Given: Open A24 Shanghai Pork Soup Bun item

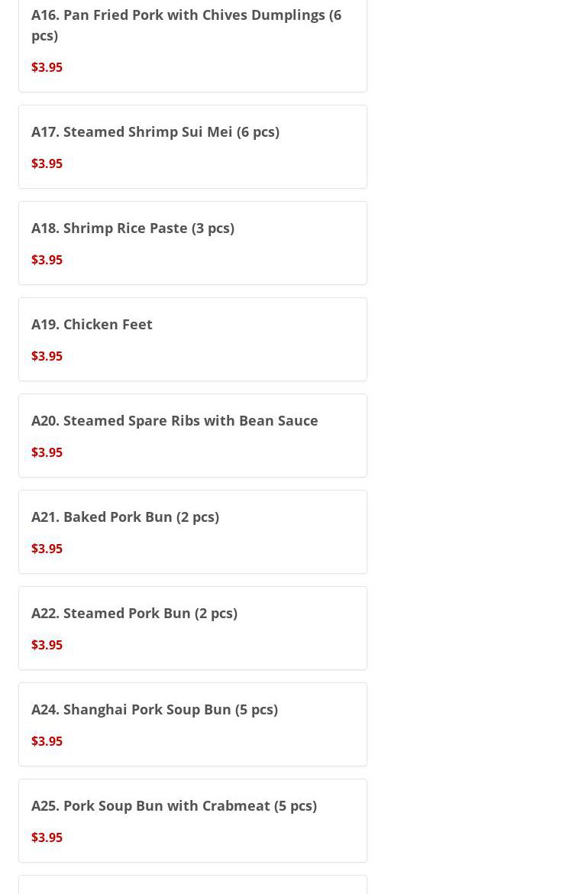Looking at the screenshot, I should [154, 709].
